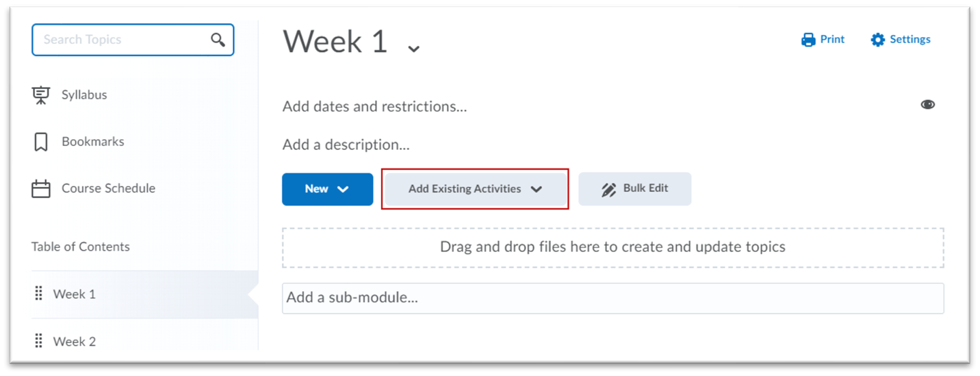980x376 pixels.
Task: Click Add dates and restrictions
Action: (x=374, y=107)
